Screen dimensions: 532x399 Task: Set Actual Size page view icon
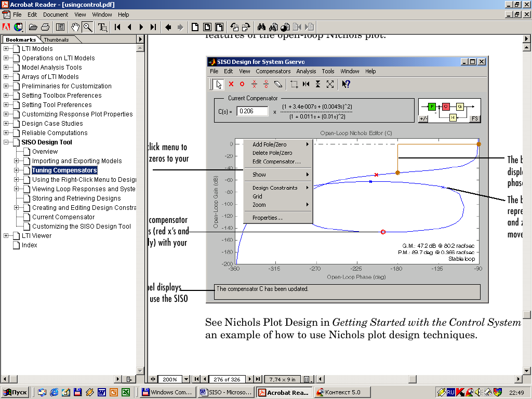(x=195, y=27)
